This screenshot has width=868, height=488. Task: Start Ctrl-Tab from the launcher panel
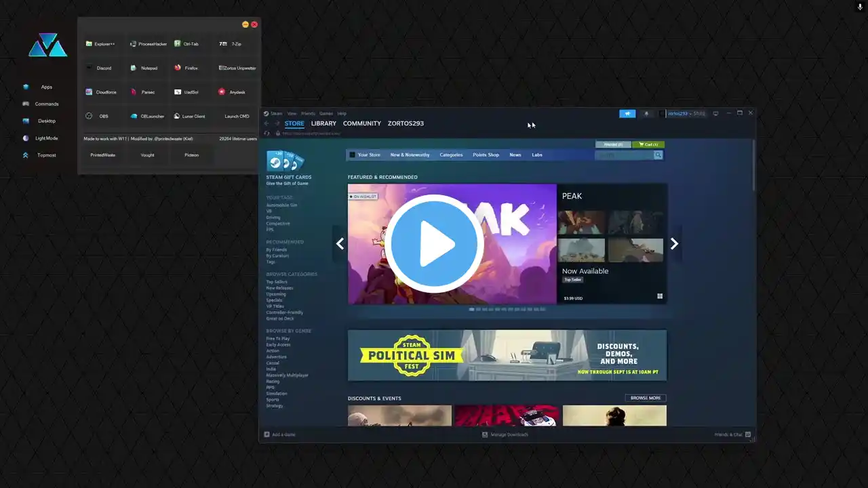point(192,44)
